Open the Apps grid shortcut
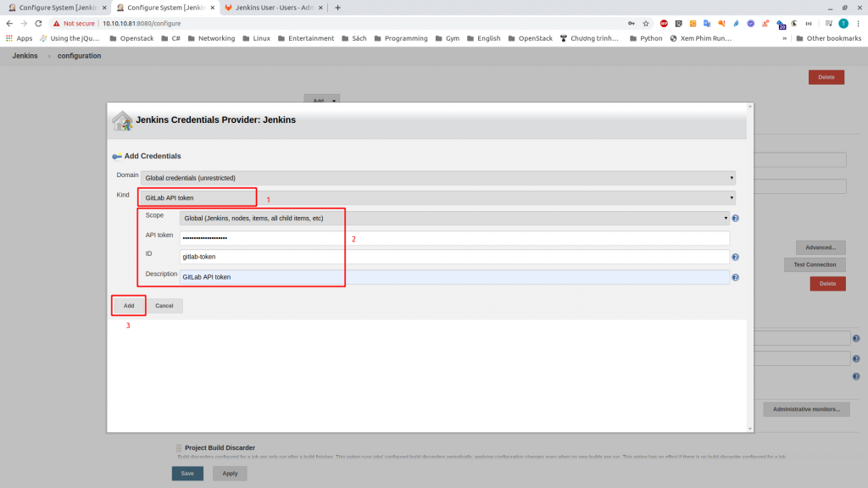Image resolution: width=868 pixels, height=488 pixels. click(x=19, y=38)
